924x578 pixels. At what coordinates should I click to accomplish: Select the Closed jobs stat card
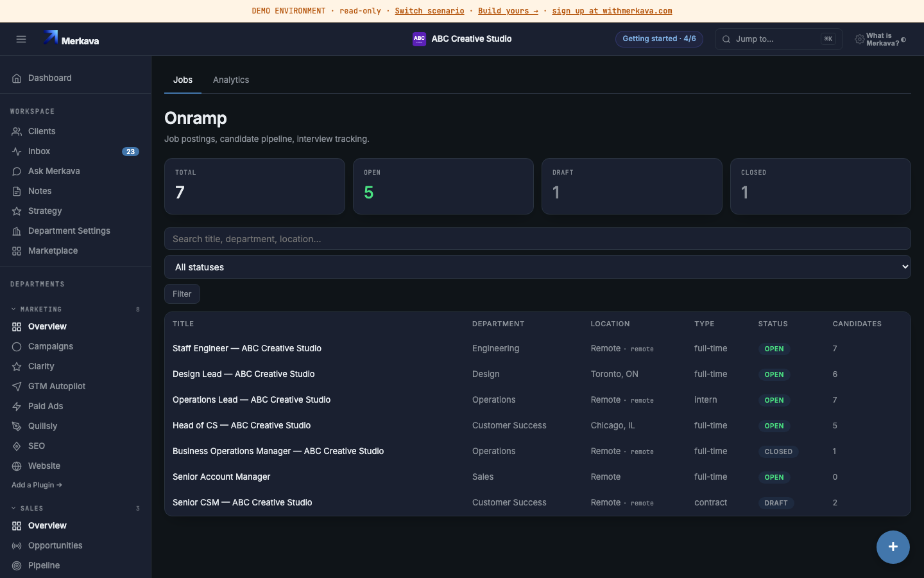click(x=821, y=186)
